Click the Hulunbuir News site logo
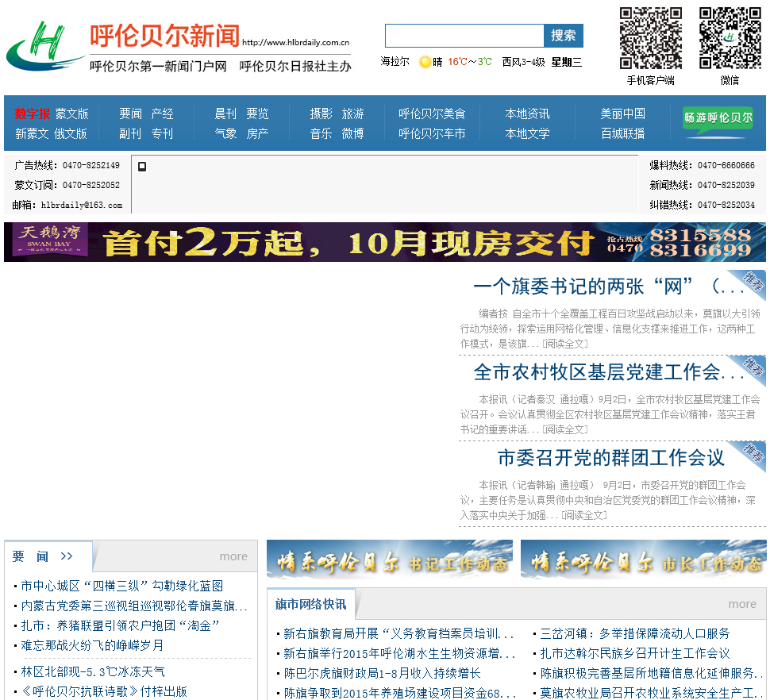 [x=179, y=46]
